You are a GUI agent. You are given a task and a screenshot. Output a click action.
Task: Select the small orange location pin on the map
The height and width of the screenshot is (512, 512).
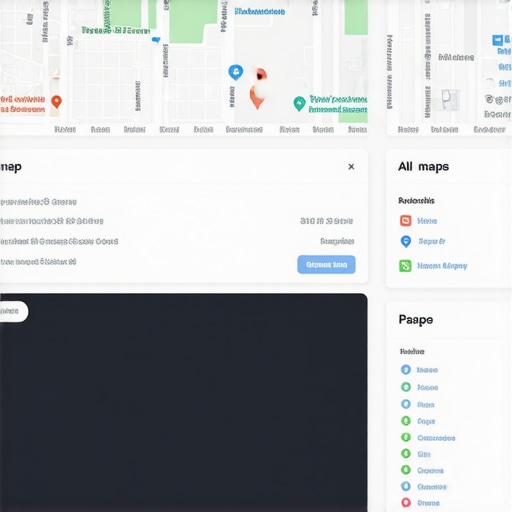57,101
